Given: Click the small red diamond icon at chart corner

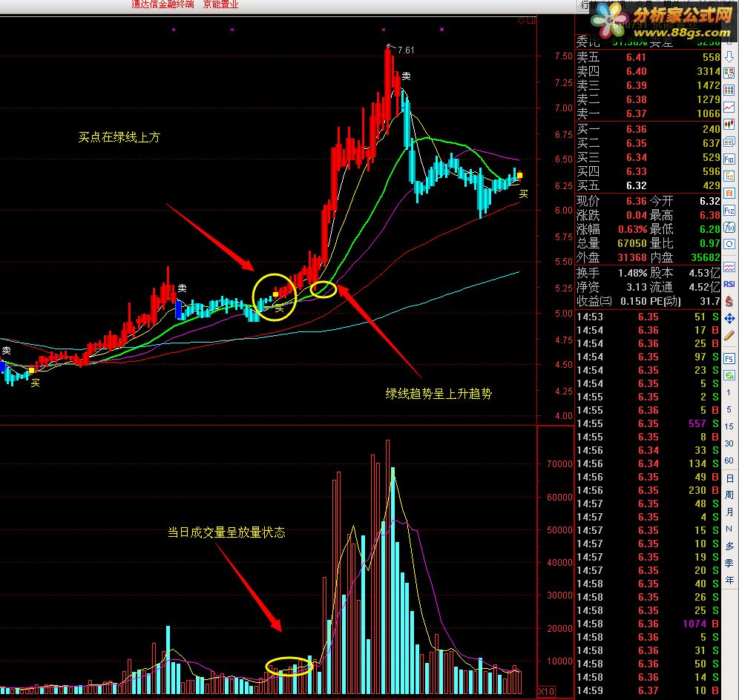Looking at the screenshot, I should [x=521, y=21].
